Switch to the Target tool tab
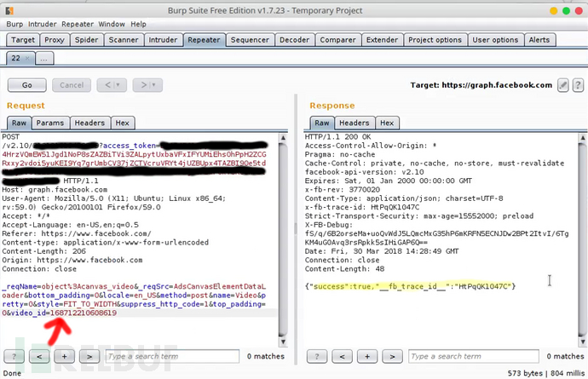 [23, 40]
